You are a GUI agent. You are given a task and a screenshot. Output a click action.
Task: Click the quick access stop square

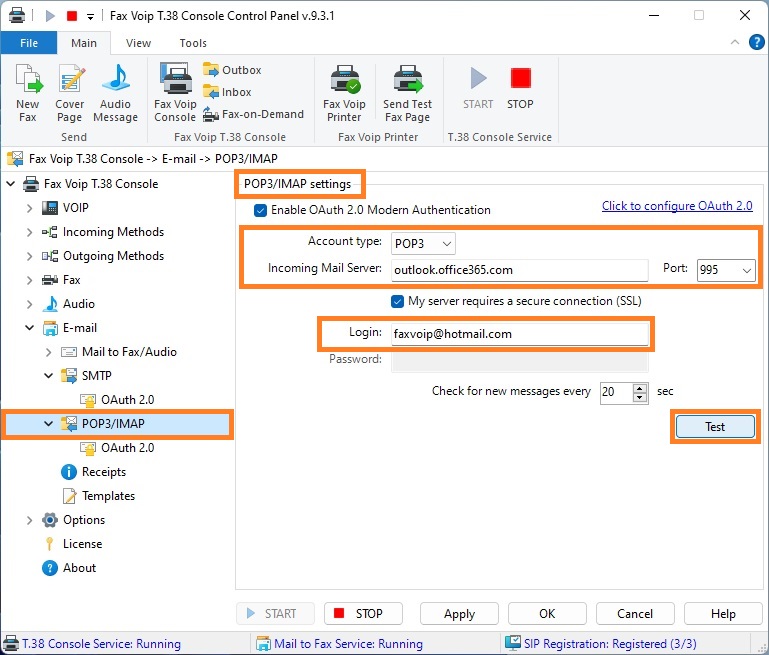click(72, 16)
